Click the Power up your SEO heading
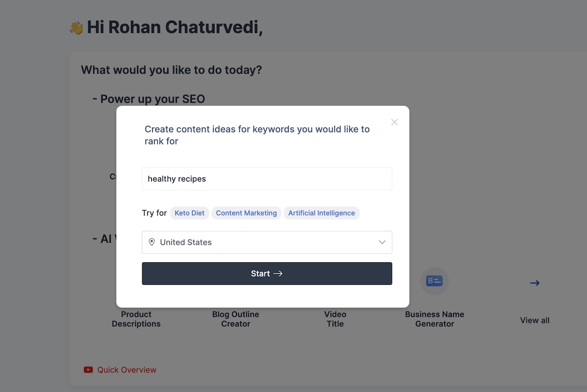 pos(152,99)
